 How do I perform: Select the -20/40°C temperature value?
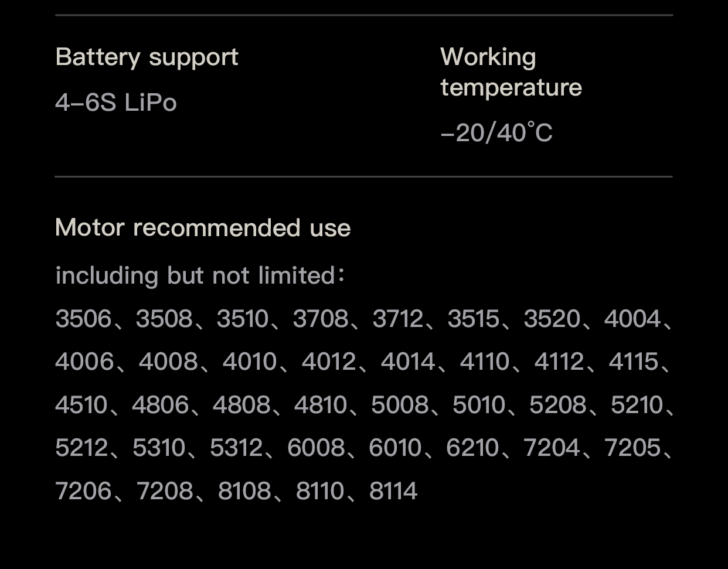pos(496,133)
